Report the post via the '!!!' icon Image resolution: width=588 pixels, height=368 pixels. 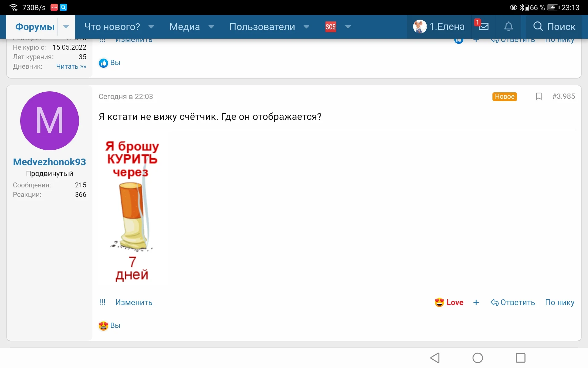click(102, 302)
